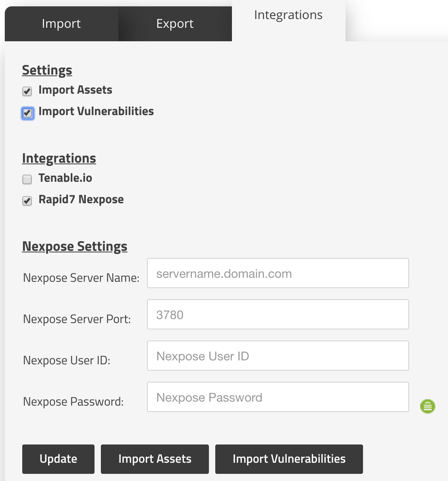This screenshot has height=481, width=448.
Task: Click into the Nexpose User ID field
Action: pos(278,356)
